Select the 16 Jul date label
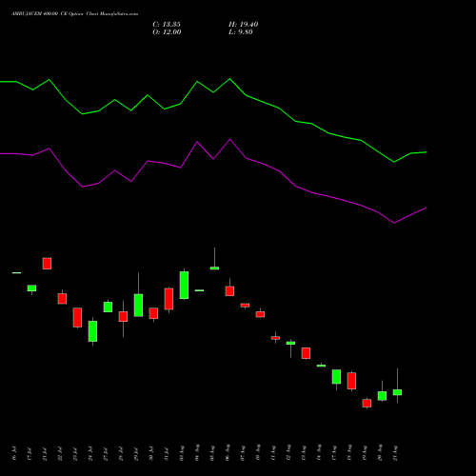This screenshot has width=476, height=476. [14, 453]
